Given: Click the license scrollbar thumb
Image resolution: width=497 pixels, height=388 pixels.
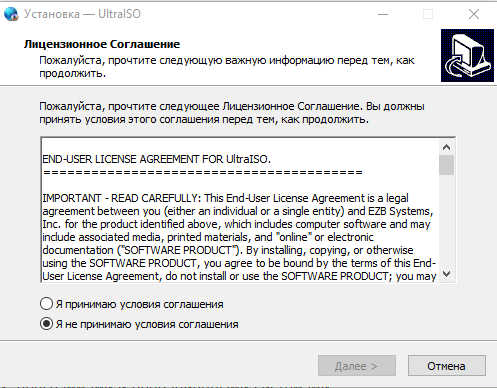Looking at the screenshot, I should tap(446, 165).
